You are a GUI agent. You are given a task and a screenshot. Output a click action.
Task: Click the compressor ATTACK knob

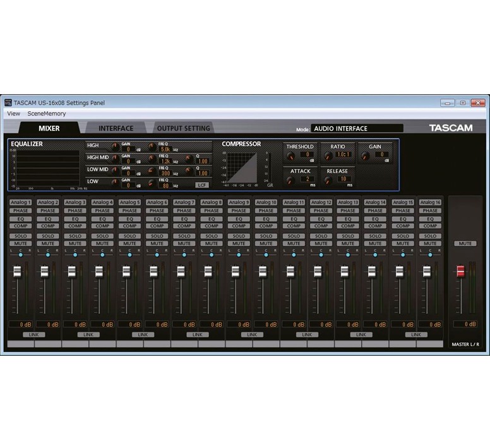tap(290, 180)
